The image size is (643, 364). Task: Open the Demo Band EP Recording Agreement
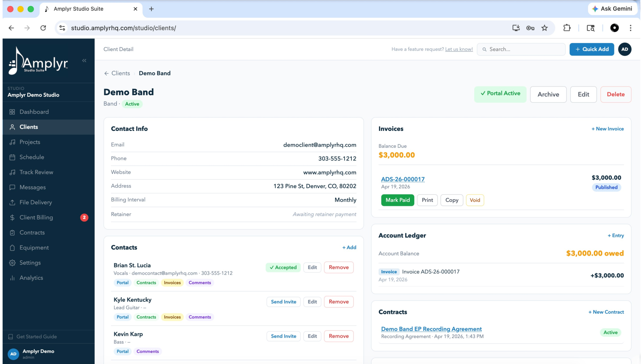(x=431, y=329)
